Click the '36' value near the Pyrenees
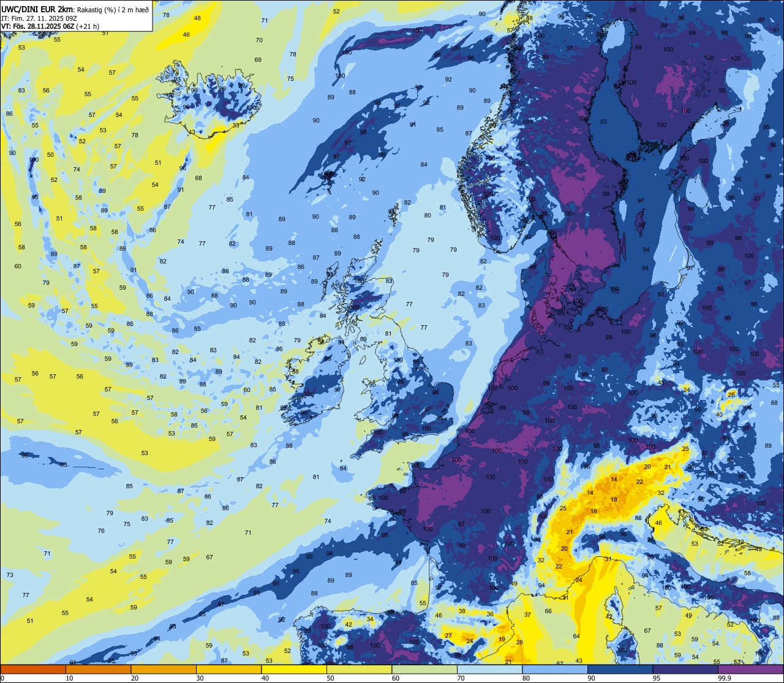The image size is (784, 683). click(x=490, y=614)
